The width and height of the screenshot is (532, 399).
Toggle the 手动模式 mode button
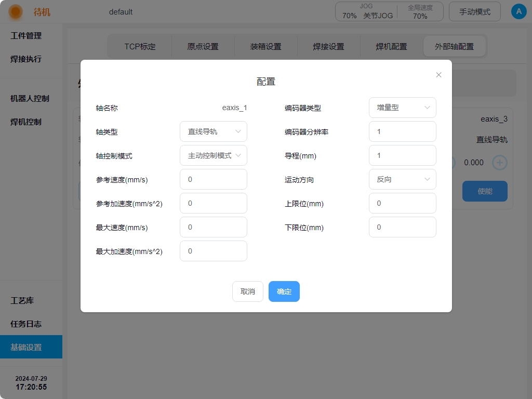[x=475, y=11]
